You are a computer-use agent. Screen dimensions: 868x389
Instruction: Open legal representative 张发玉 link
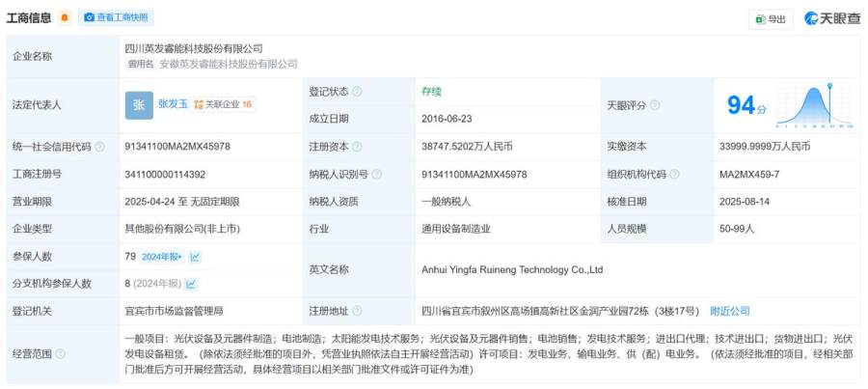(x=173, y=104)
